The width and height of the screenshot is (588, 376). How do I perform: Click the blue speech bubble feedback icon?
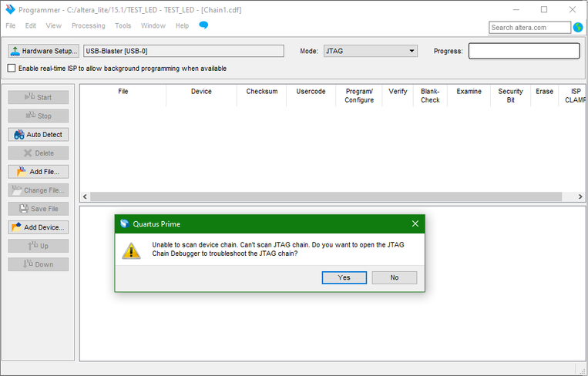pos(203,25)
